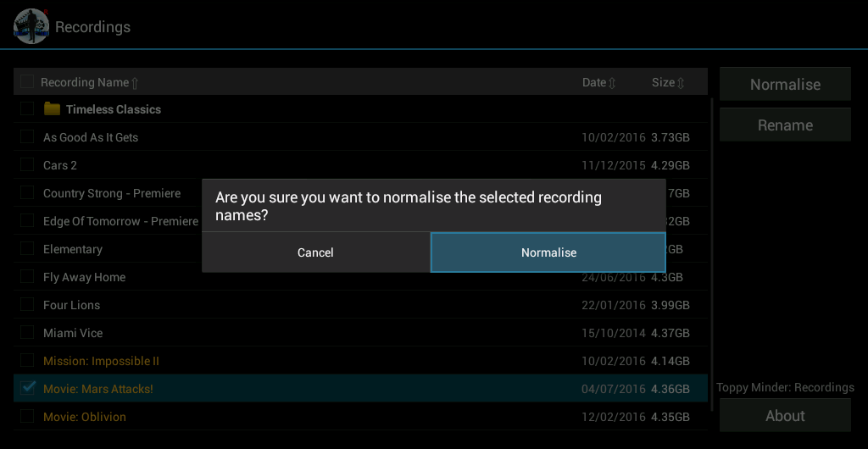Image resolution: width=868 pixels, height=449 pixels.
Task: Select the Cars 2 recording
Action: [60, 165]
